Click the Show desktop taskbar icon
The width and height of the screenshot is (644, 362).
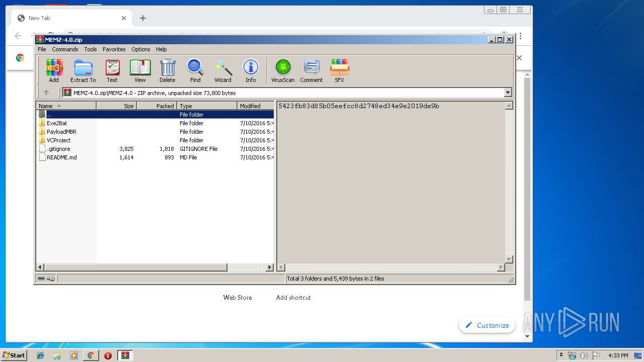[638, 355]
